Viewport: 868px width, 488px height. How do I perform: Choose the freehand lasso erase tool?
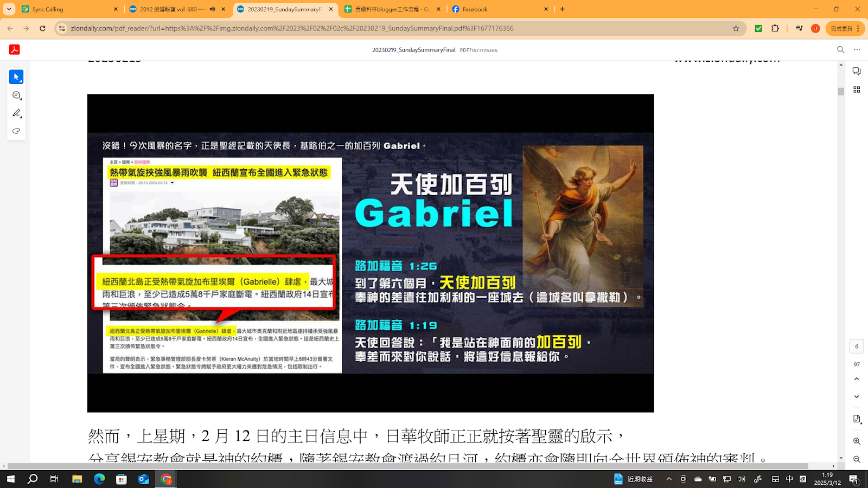16,131
